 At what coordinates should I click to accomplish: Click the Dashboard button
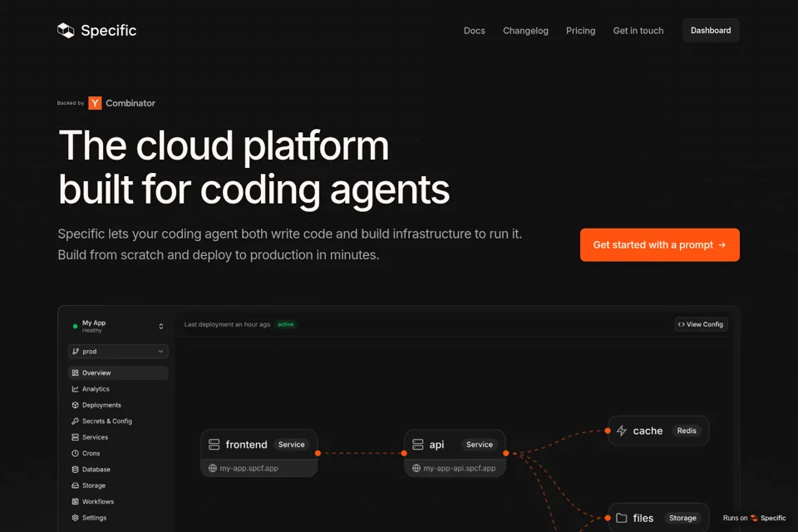(711, 31)
